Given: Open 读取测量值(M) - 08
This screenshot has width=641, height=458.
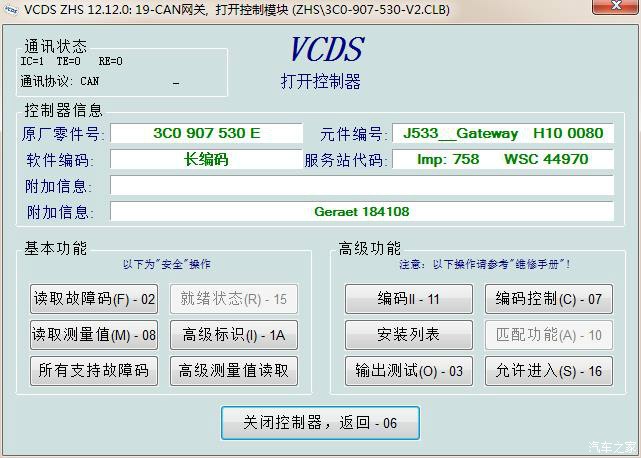Looking at the screenshot, I should tap(95, 334).
